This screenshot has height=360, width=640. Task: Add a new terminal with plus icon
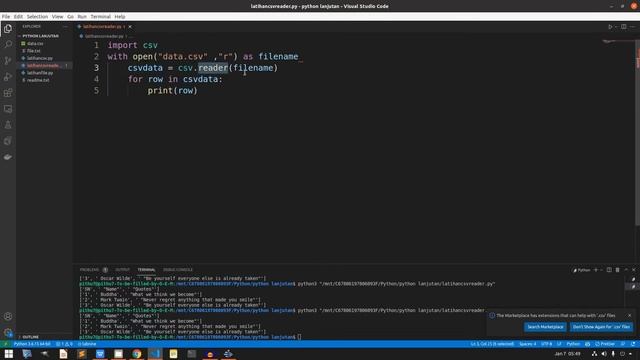(x=596, y=270)
